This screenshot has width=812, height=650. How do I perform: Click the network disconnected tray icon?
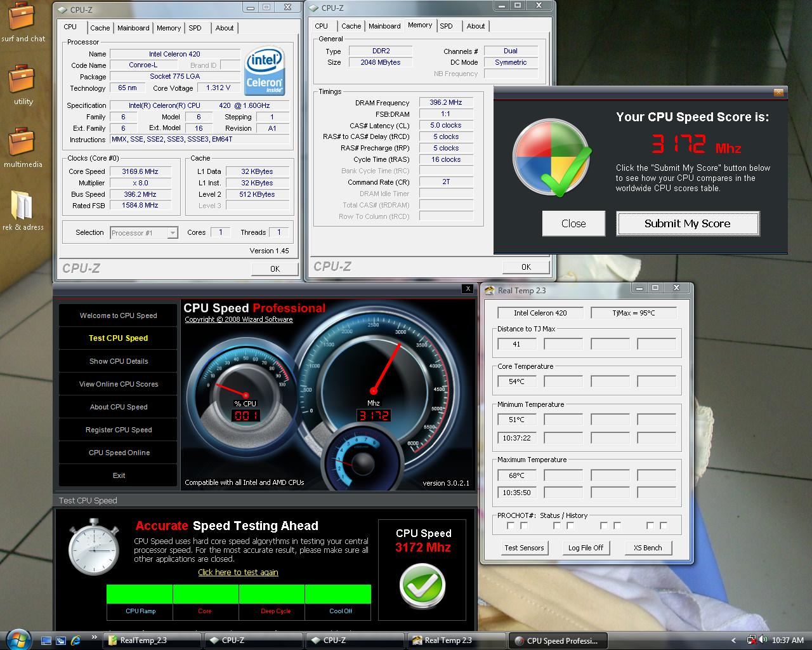point(751,640)
